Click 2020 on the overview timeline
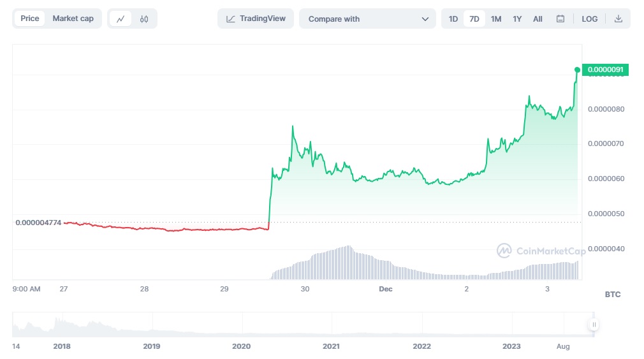Viewport: 644px width, 359px height. [242, 346]
